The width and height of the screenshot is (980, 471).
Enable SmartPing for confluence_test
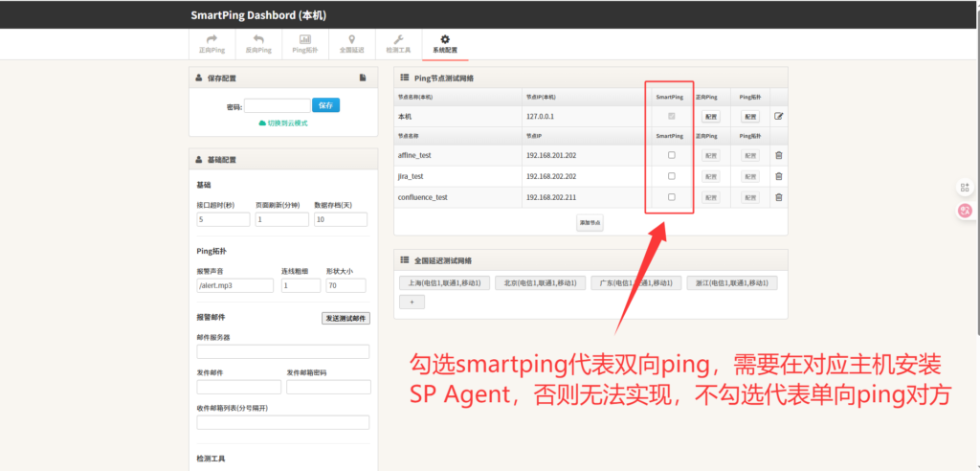pyautogui.click(x=671, y=197)
